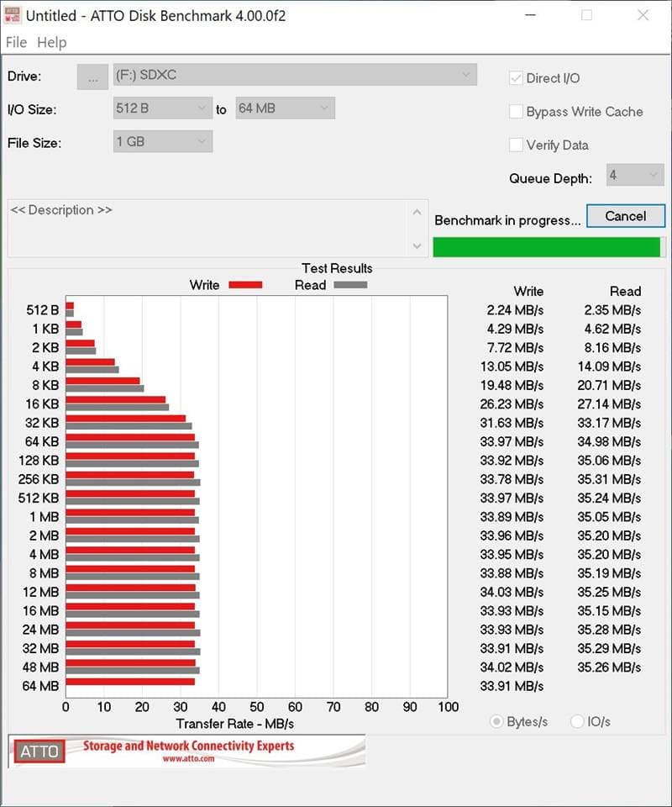This screenshot has width=672, height=807.
Task: Click the gray Read legend swatch
Action: pyautogui.click(x=350, y=285)
